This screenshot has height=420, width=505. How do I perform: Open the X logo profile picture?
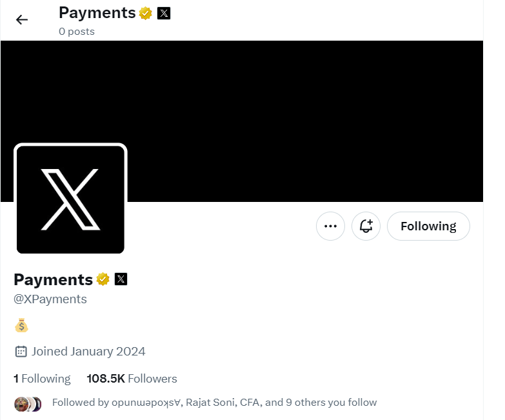point(70,199)
